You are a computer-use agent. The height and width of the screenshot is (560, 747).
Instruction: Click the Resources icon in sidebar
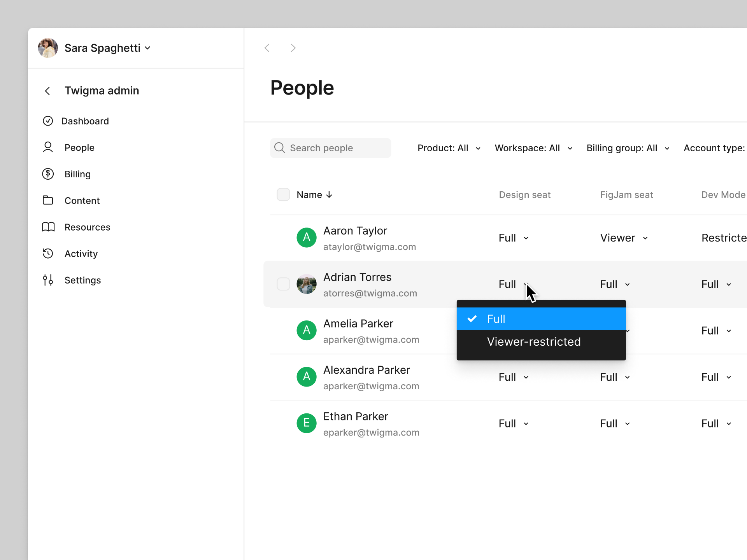[x=48, y=227]
